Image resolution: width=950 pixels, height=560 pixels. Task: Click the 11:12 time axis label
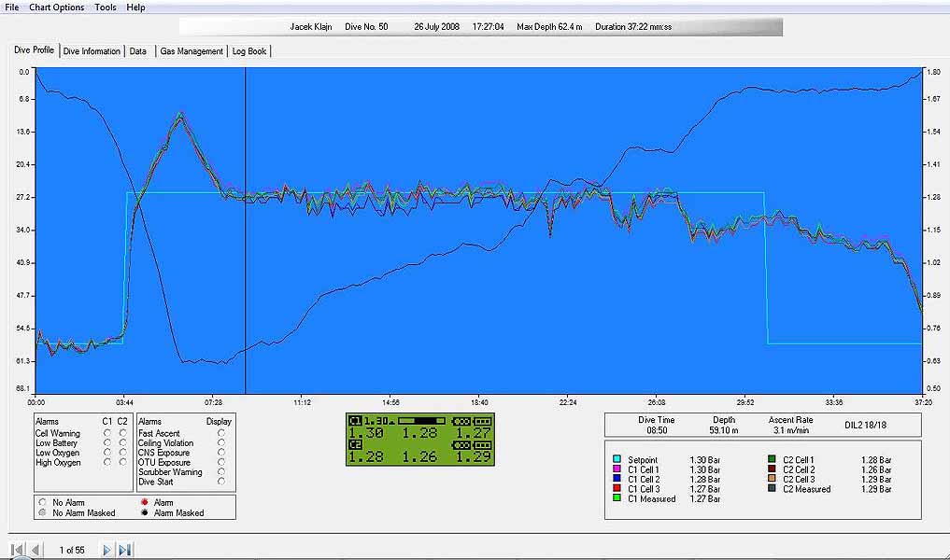pos(302,402)
